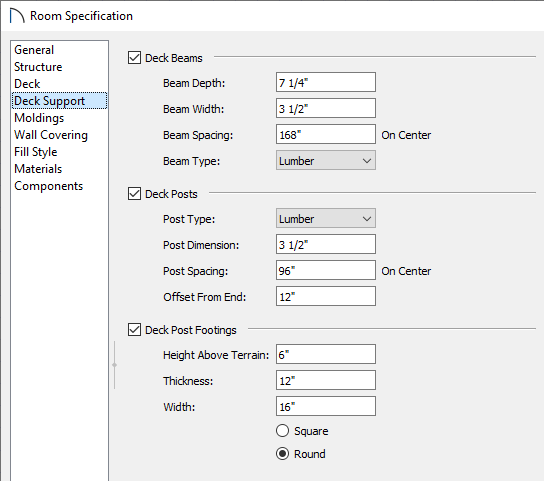Select the Square footing shape option
The height and width of the screenshot is (481, 544).
(282, 431)
